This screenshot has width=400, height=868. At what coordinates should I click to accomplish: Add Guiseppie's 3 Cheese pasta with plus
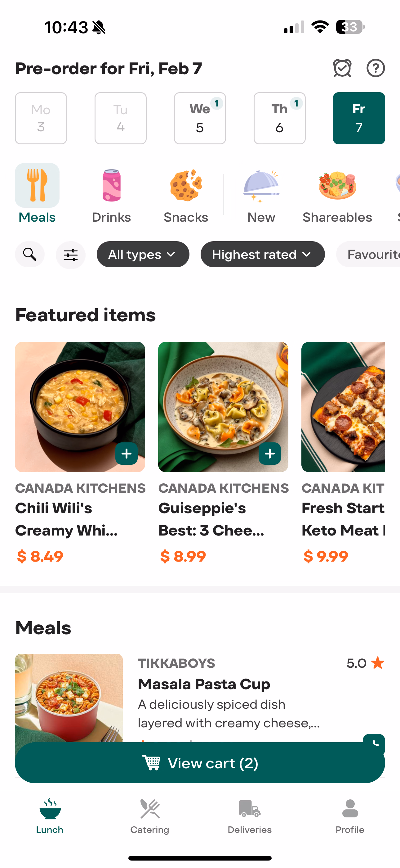[x=269, y=454]
